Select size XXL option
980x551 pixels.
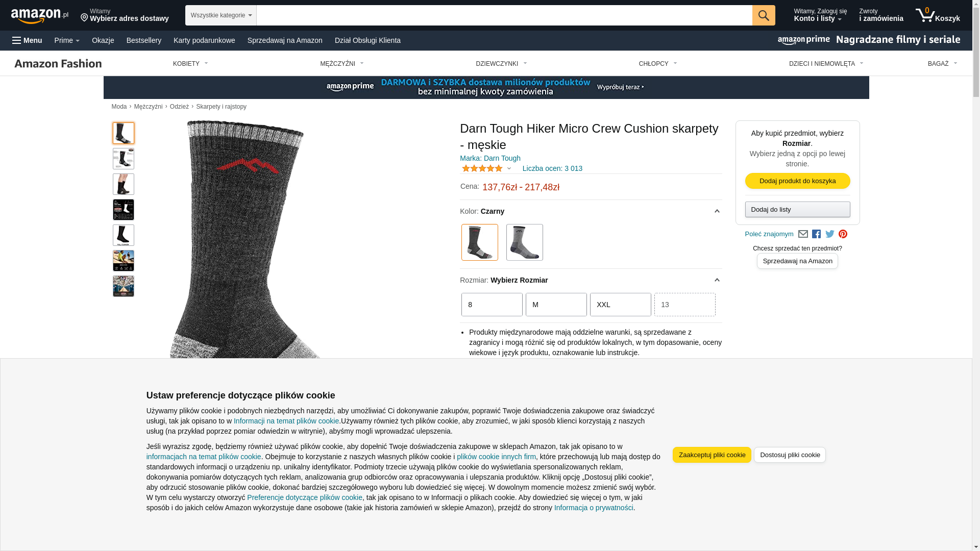tap(621, 305)
